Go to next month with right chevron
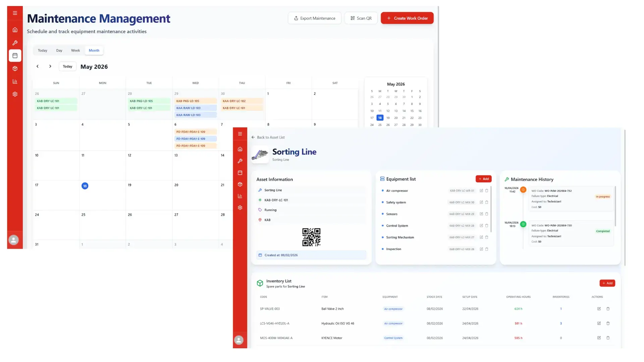644x362 pixels. click(50, 66)
